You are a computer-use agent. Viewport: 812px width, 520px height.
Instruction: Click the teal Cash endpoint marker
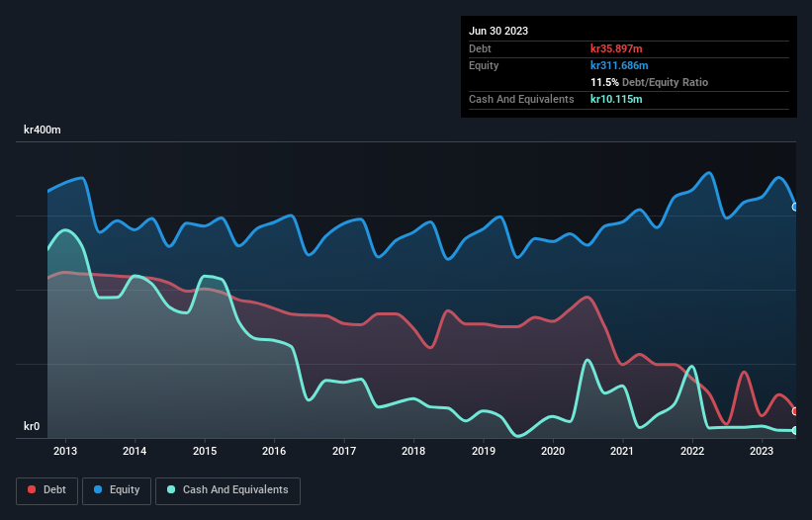coord(795,430)
